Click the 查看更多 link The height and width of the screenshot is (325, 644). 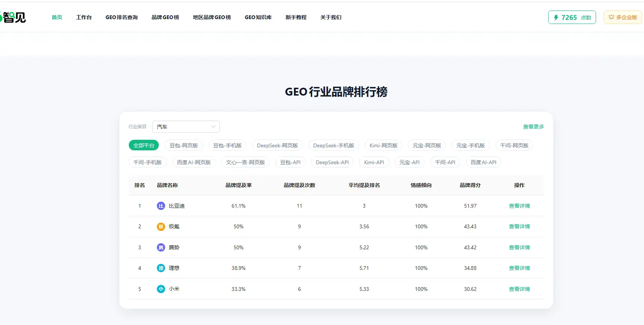[534, 127]
